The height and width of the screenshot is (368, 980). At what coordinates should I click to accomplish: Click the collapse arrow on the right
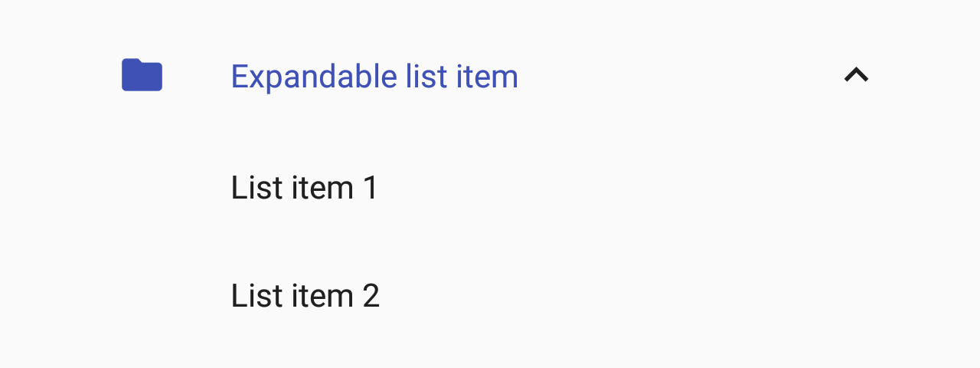pos(856,75)
